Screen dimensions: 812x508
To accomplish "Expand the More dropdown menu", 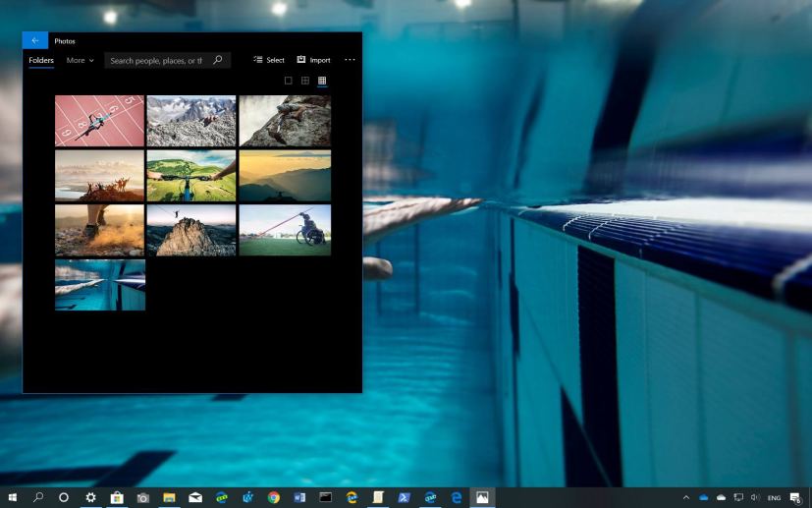I will (81, 60).
